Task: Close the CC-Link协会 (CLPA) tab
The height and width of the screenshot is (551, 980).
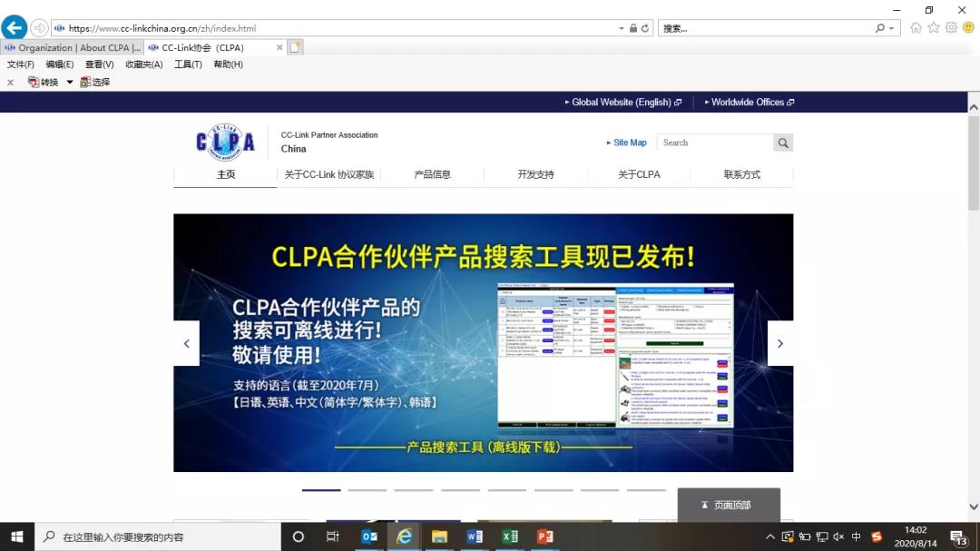Action: tap(279, 47)
